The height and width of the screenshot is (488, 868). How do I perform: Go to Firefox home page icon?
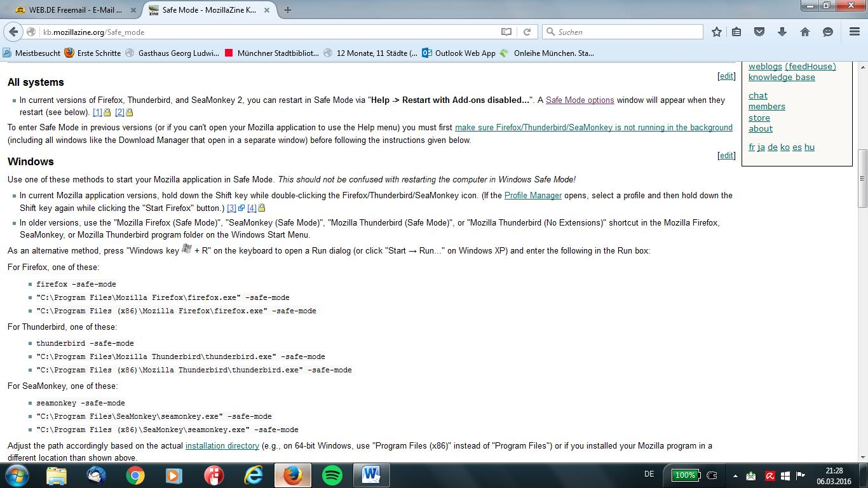pos(805,32)
